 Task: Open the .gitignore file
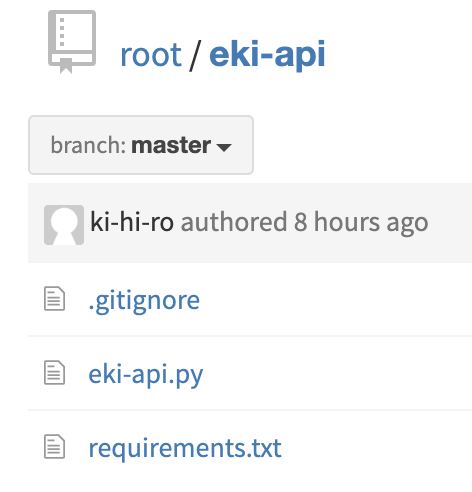[144, 301]
